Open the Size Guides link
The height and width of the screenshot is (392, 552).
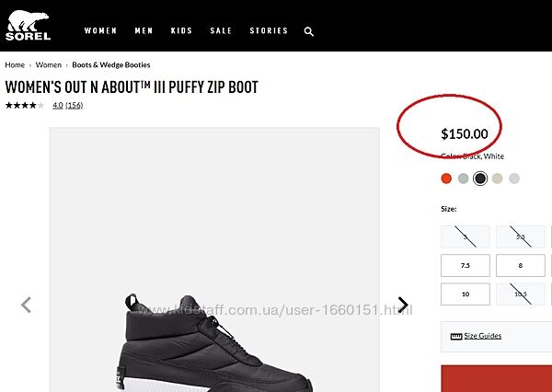[483, 336]
